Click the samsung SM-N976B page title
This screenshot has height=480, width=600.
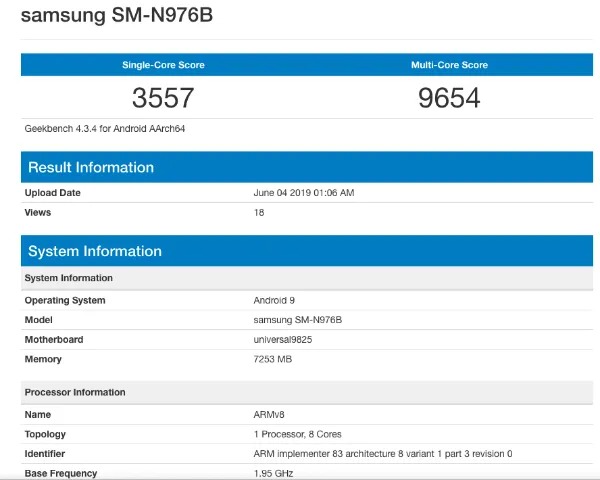117,15
